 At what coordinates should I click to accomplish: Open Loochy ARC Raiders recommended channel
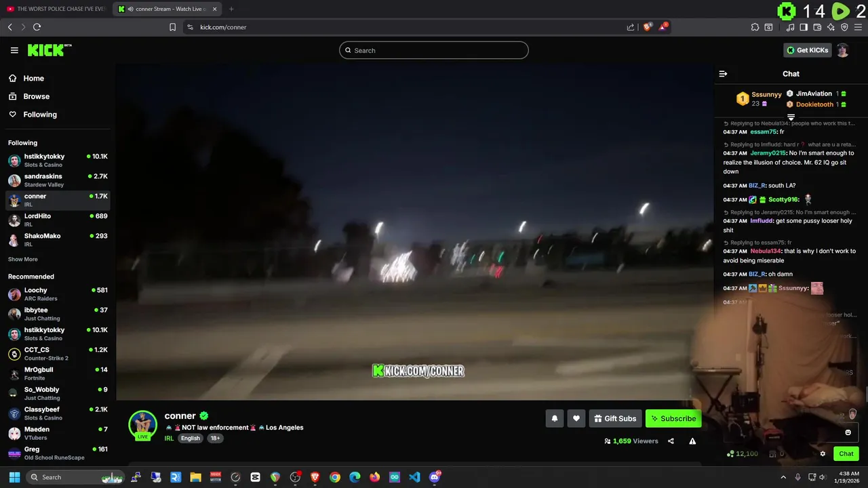point(58,294)
